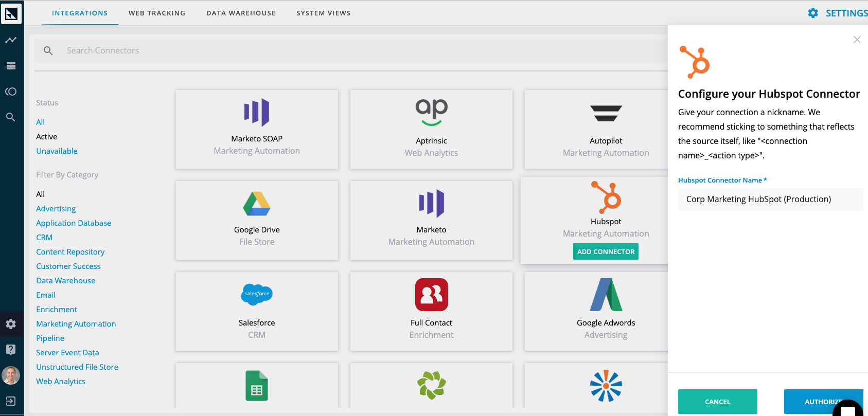Screen dimensions: 868x416
Task: Filter status by All
Action: pyautogui.click(x=41, y=122)
